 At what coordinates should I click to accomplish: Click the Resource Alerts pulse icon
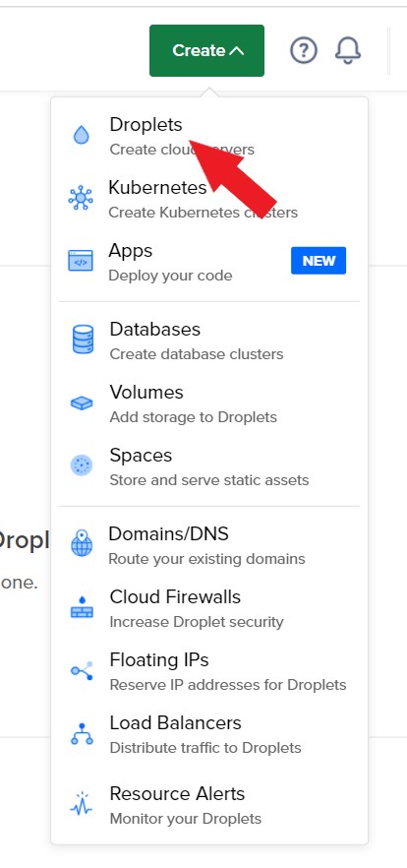pyautogui.click(x=82, y=804)
